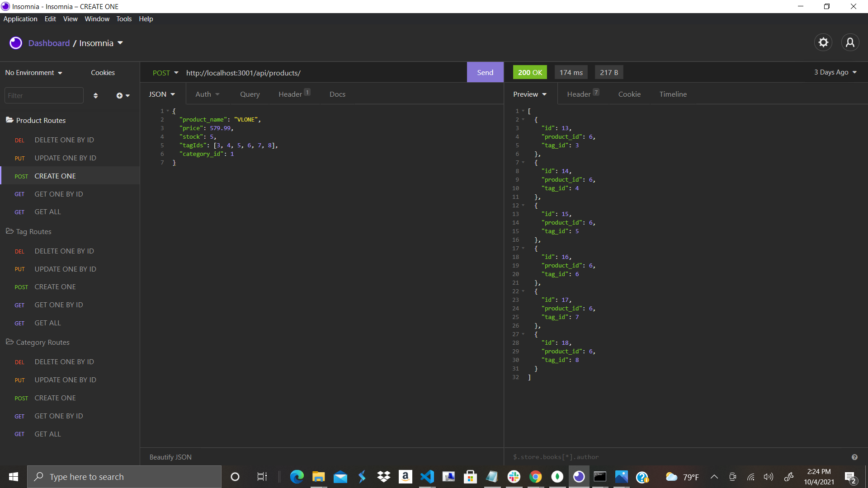Fold request body at line 1
The image size is (868, 488).
coord(168,111)
